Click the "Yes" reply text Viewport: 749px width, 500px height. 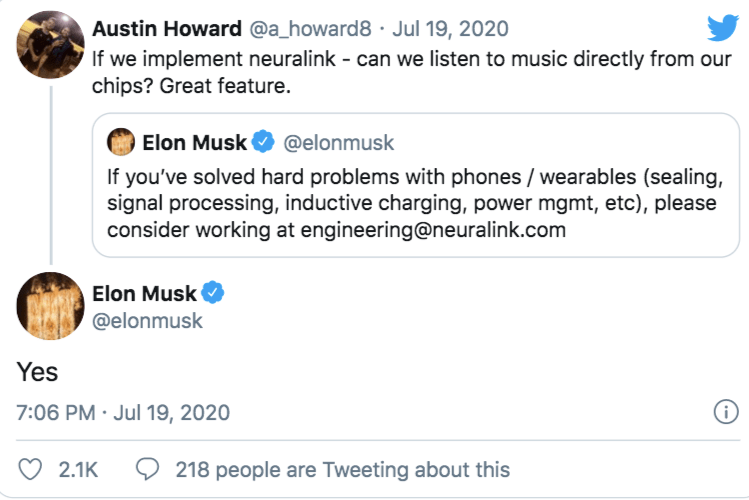coord(37,372)
